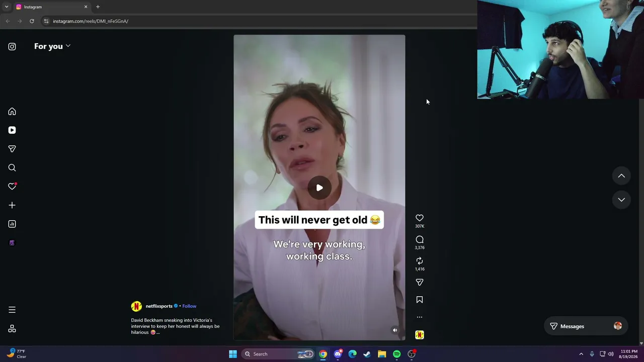
Task: Follow the netflixsports account
Action: click(189, 306)
